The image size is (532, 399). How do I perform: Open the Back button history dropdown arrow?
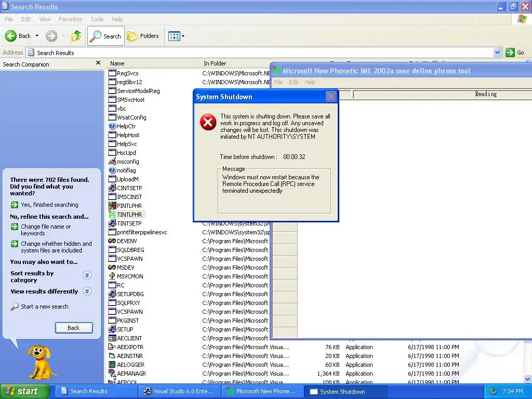pyautogui.click(x=37, y=36)
